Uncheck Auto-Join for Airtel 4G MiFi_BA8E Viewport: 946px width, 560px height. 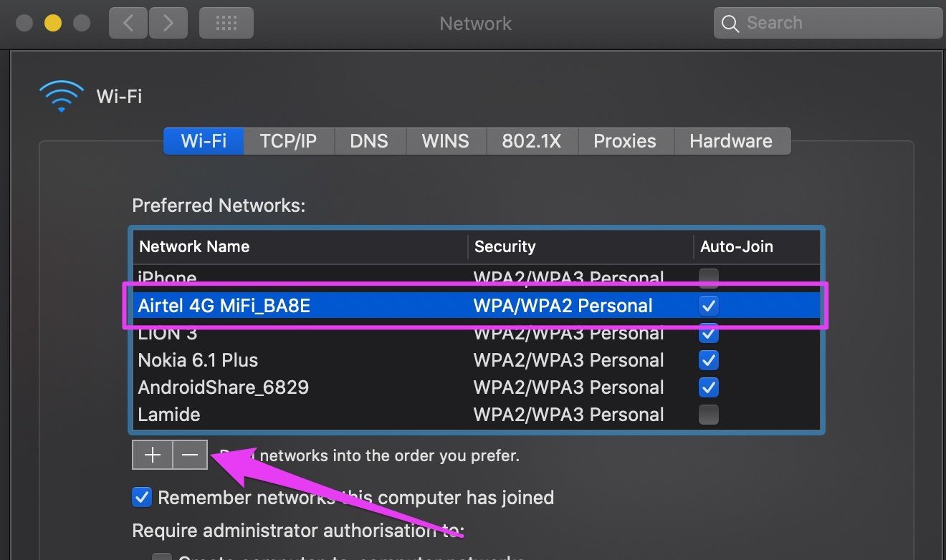[x=709, y=306]
